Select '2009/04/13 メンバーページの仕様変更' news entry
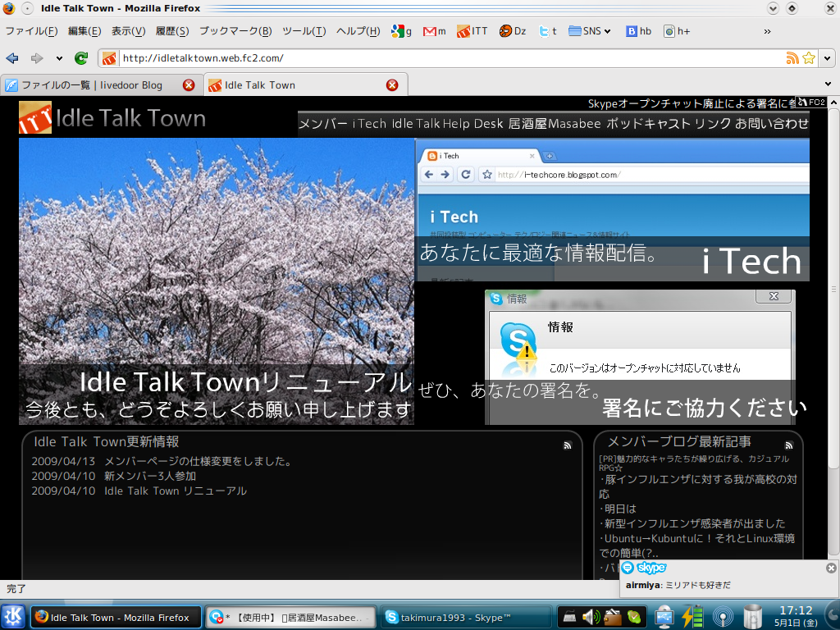Screen dimensions: 840x630 [162, 461]
